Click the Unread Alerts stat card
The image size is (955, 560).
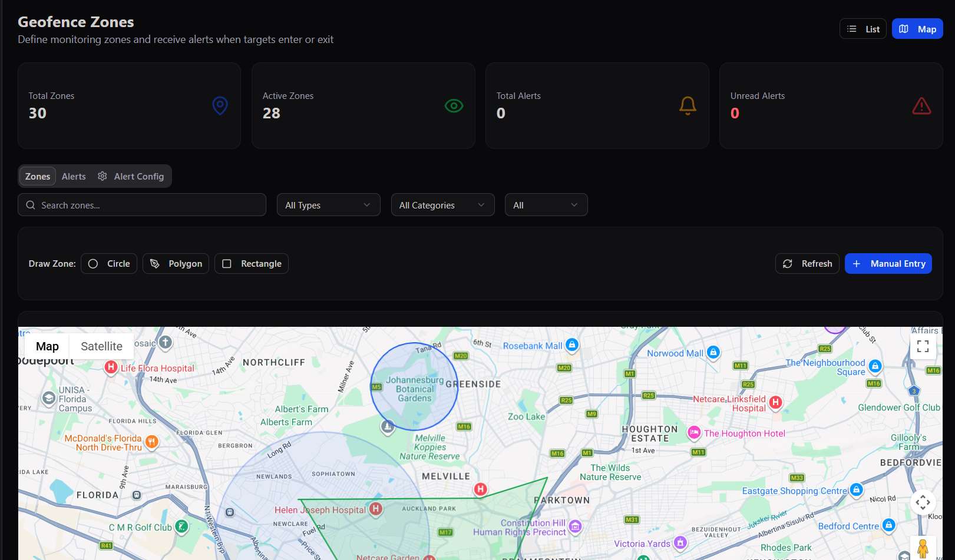[831, 105]
